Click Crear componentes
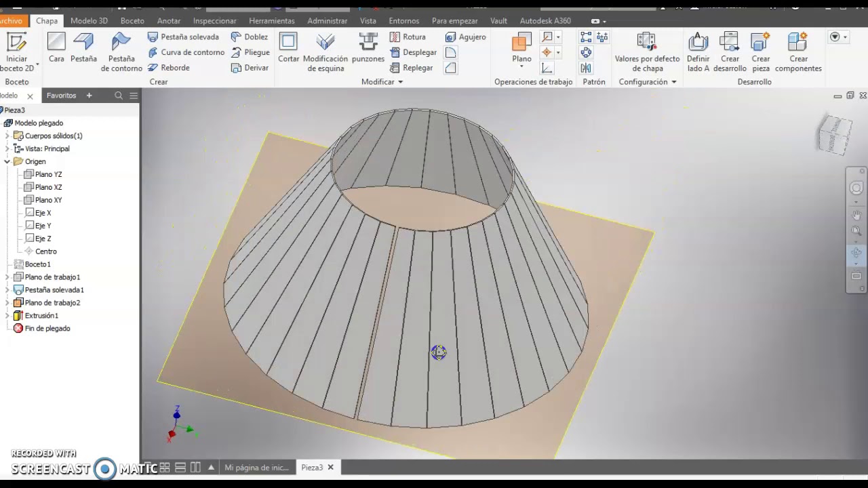Image resolution: width=868 pixels, height=488 pixels. click(x=798, y=52)
